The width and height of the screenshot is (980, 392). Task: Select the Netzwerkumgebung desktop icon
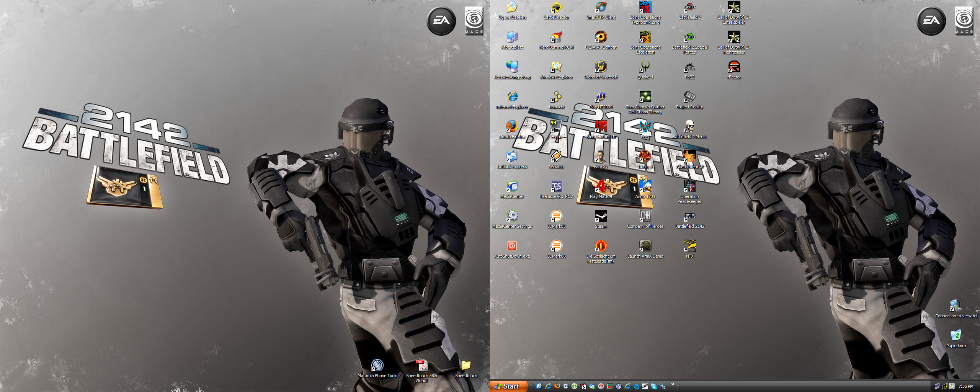(512, 70)
